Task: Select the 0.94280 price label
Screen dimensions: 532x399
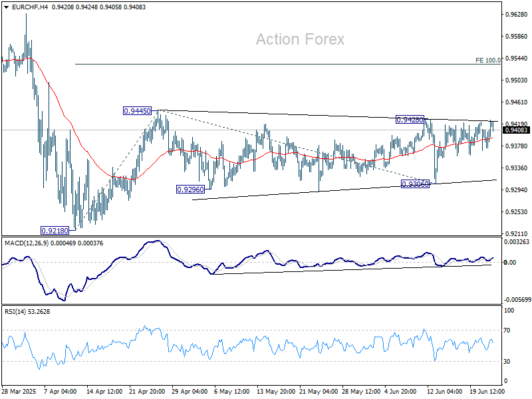Action: (410, 120)
